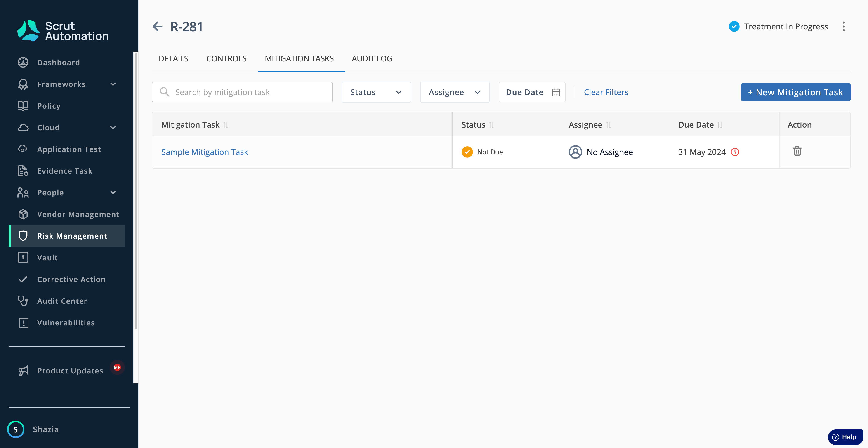
Task: Open the three-dot more options menu
Action: 844,27
